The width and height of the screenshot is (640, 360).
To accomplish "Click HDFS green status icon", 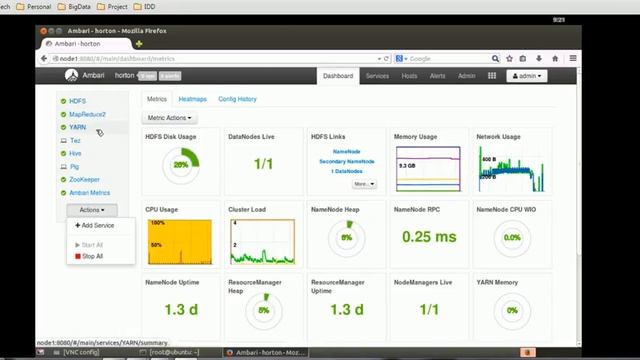I will (63, 101).
